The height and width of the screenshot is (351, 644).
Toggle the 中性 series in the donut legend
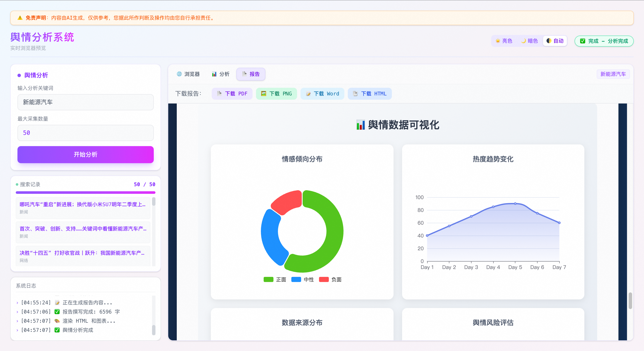click(302, 279)
